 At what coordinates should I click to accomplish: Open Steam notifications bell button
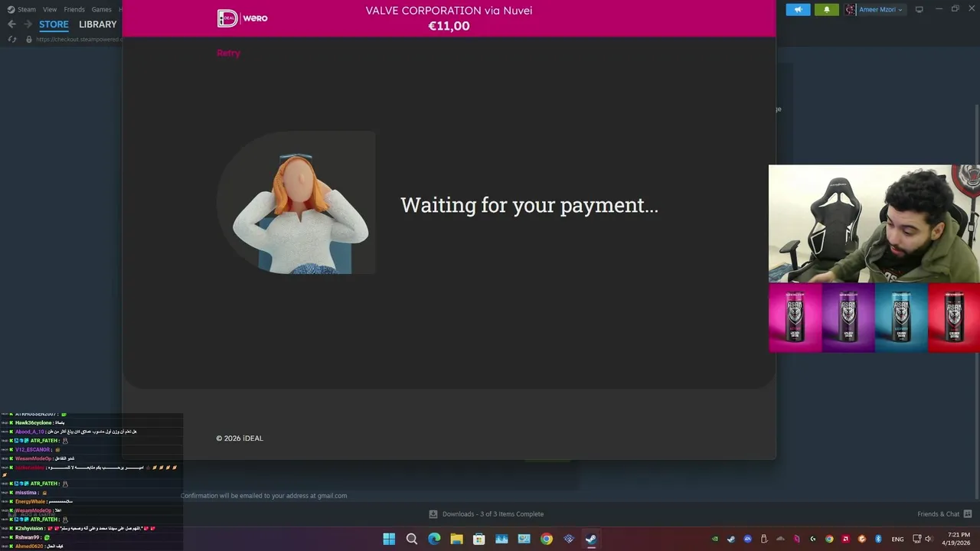click(826, 9)
